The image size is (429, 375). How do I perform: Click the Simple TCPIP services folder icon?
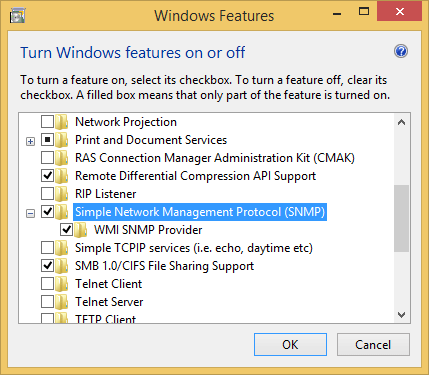click(62, 248)
